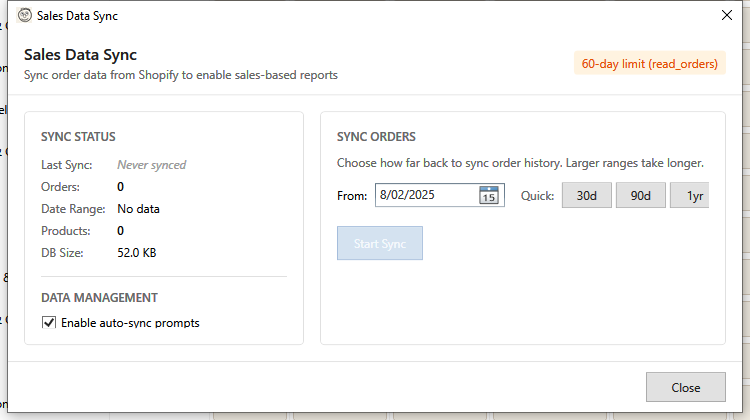
Task: Click the 60-day limit (read_orders) badge
Action: [x=650, y=64]
